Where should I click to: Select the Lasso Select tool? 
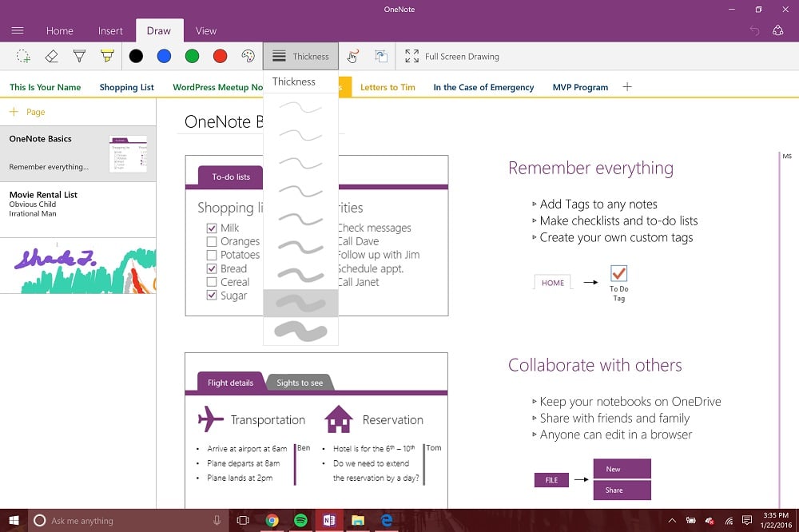pyautogui.click(x=23, y=56)
